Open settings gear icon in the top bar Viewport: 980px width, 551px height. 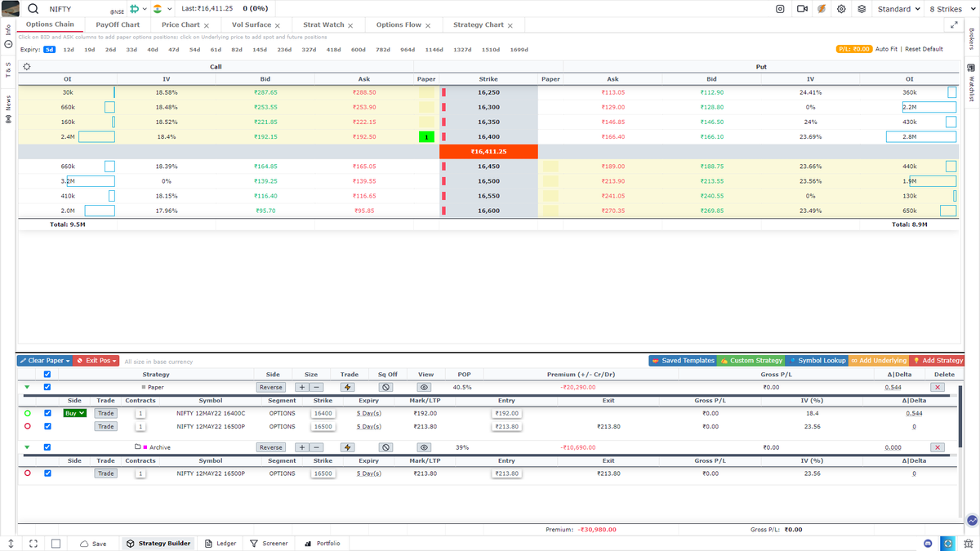841,9
